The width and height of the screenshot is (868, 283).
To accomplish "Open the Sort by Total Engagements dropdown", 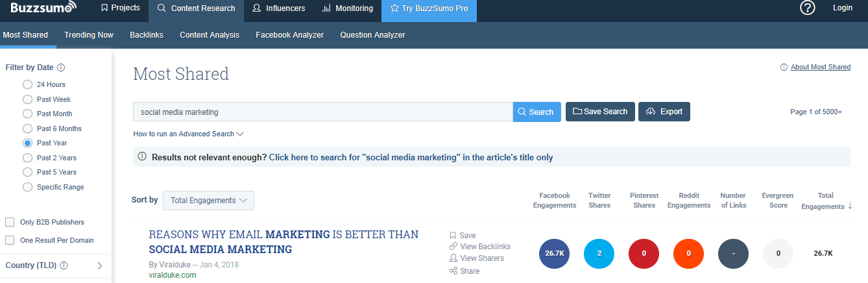I will click(208, 201).
